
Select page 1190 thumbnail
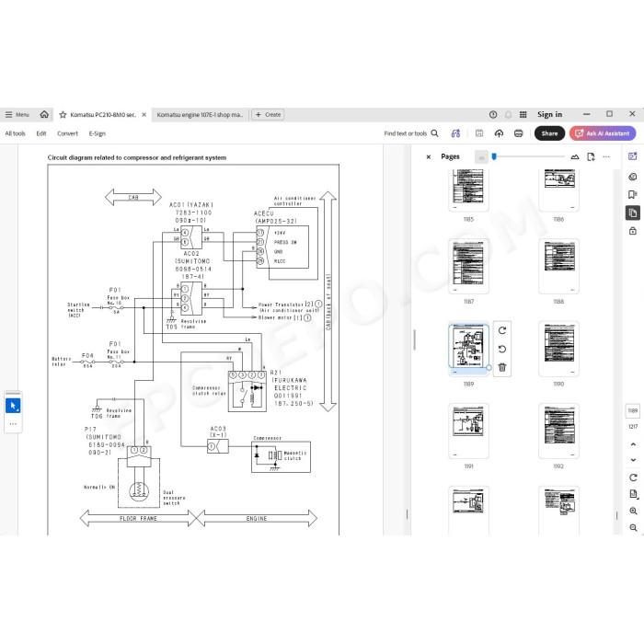coord(558,349)
